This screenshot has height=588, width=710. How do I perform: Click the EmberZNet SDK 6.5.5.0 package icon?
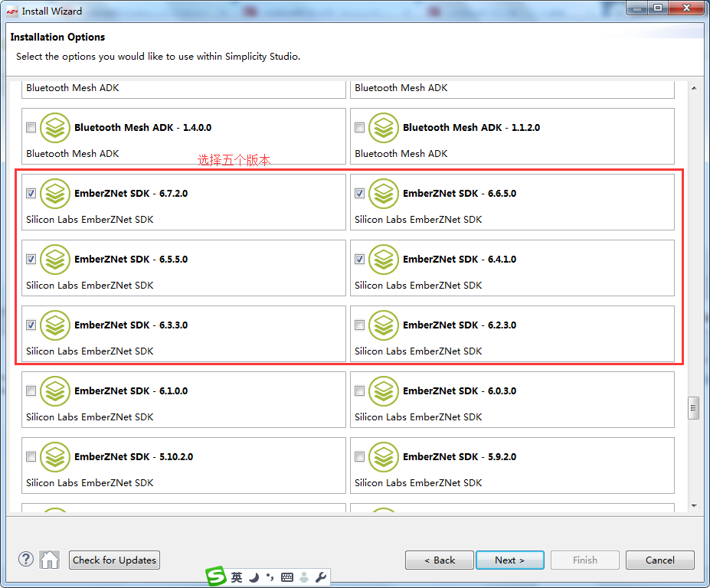[55, 260]
